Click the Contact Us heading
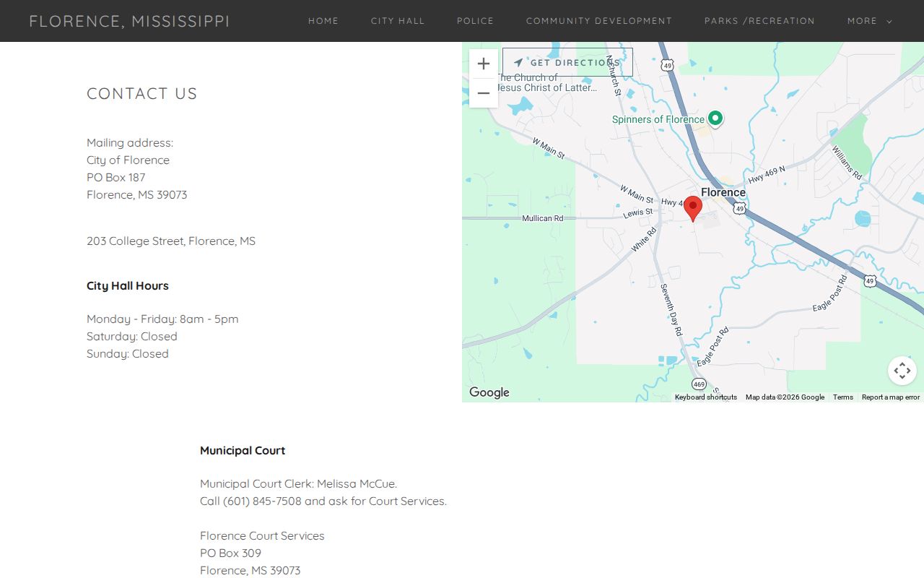 pos(142,93)
